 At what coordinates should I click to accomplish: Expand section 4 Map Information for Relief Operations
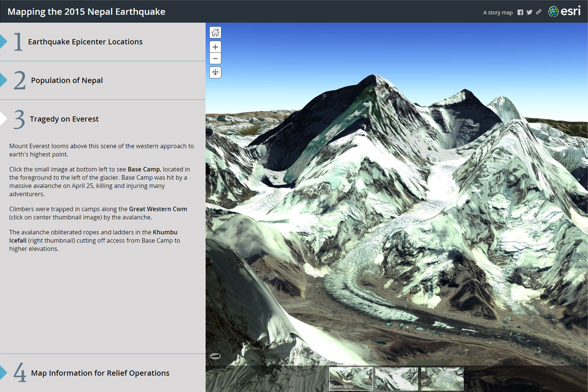(x=100, y=373)
